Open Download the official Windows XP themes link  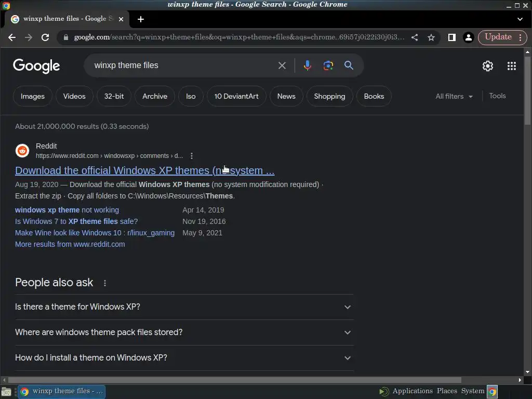(x=145, y=170)
